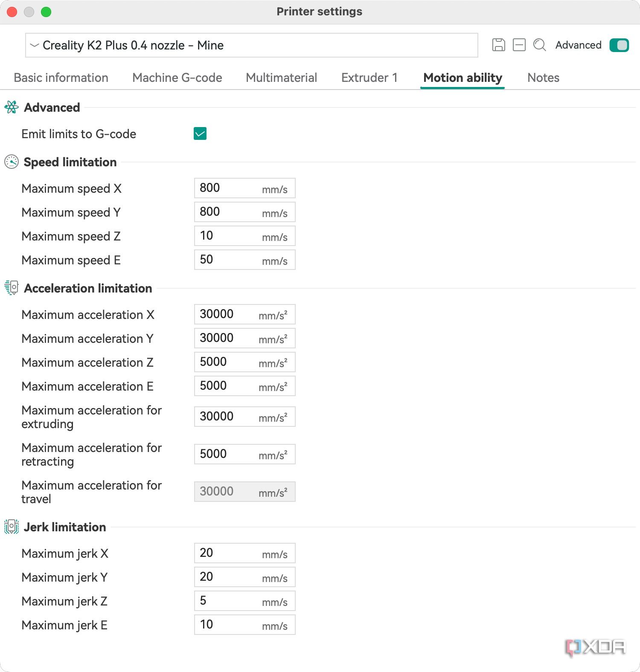Click the Maximum speed Y field
Image resolution: width=640 pixels, height=672 pixels.
(x=244, y=212)
